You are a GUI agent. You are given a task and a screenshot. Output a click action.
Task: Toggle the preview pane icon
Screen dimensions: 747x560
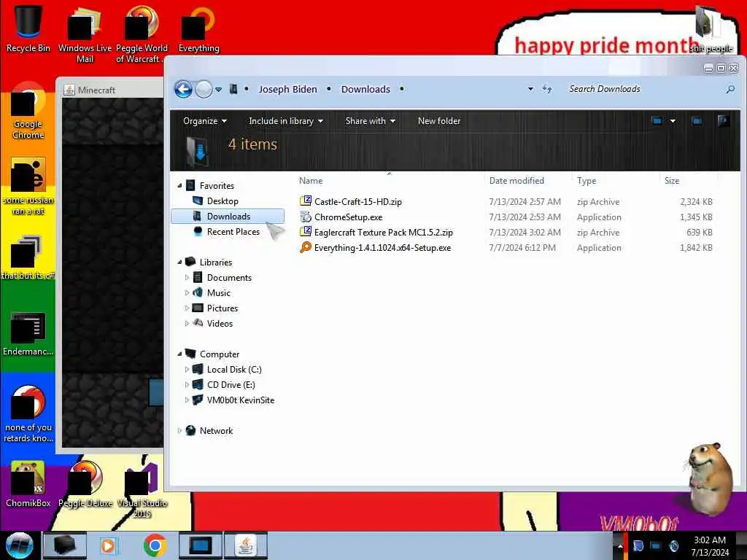[x=697, y=121]
